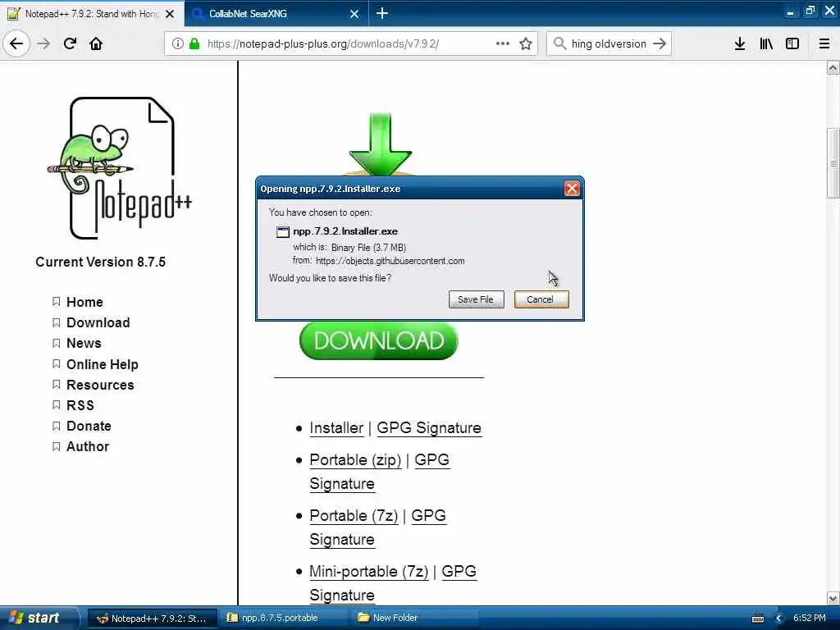
Task: Expand hidden tray icons arrow
Action: 778,619
